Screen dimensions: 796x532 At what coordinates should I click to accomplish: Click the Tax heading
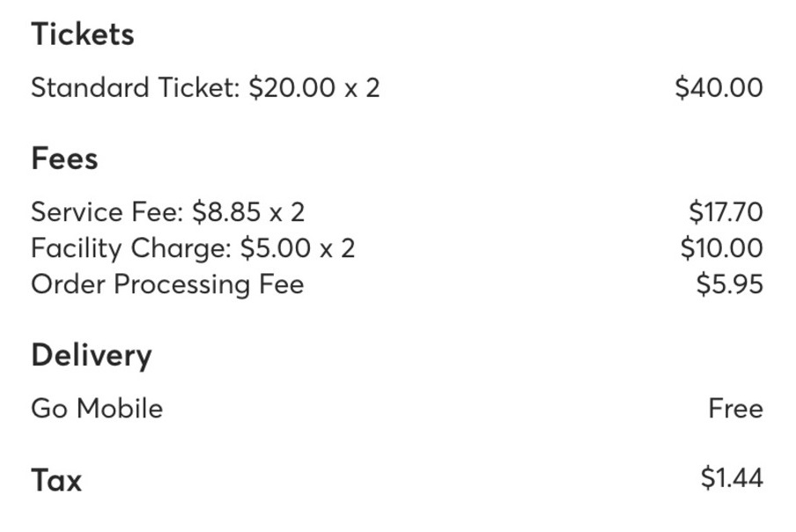(56, 481)
